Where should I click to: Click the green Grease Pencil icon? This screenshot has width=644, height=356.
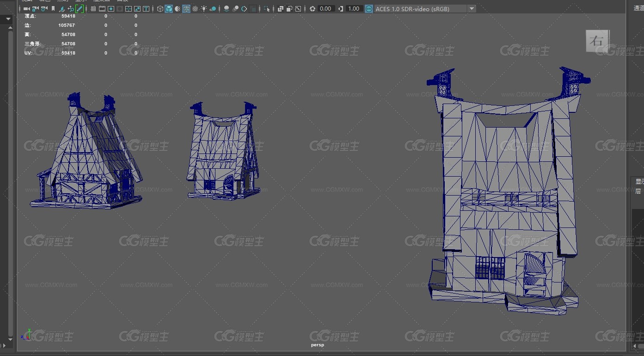[80, 9]
